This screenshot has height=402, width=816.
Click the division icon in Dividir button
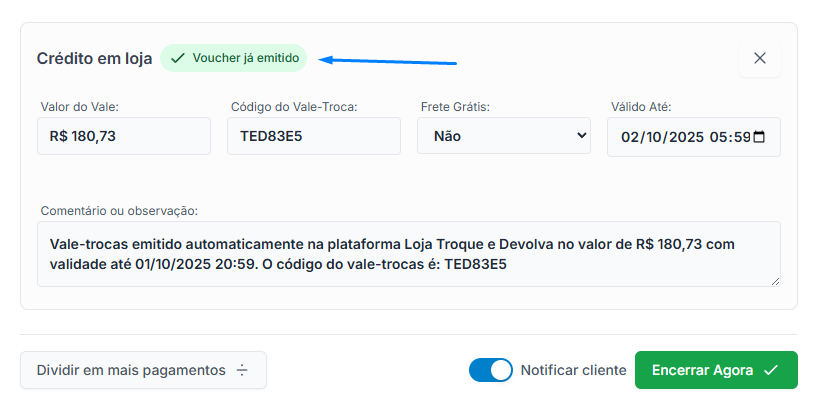242,370
